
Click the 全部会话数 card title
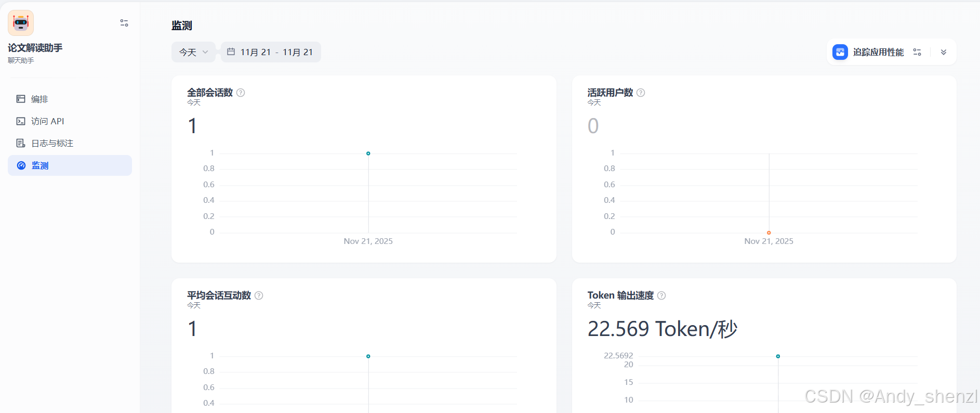pos(210,93)
